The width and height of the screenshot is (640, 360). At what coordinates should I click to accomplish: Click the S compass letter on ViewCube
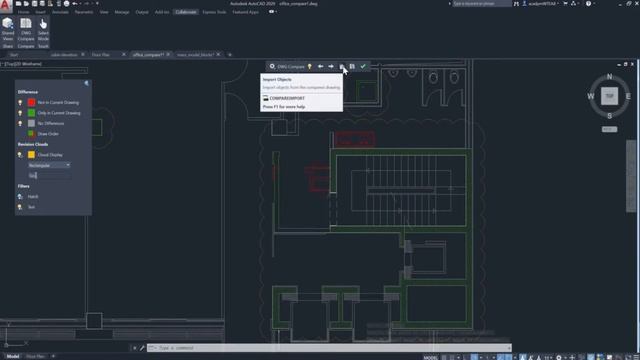(609, 116)
